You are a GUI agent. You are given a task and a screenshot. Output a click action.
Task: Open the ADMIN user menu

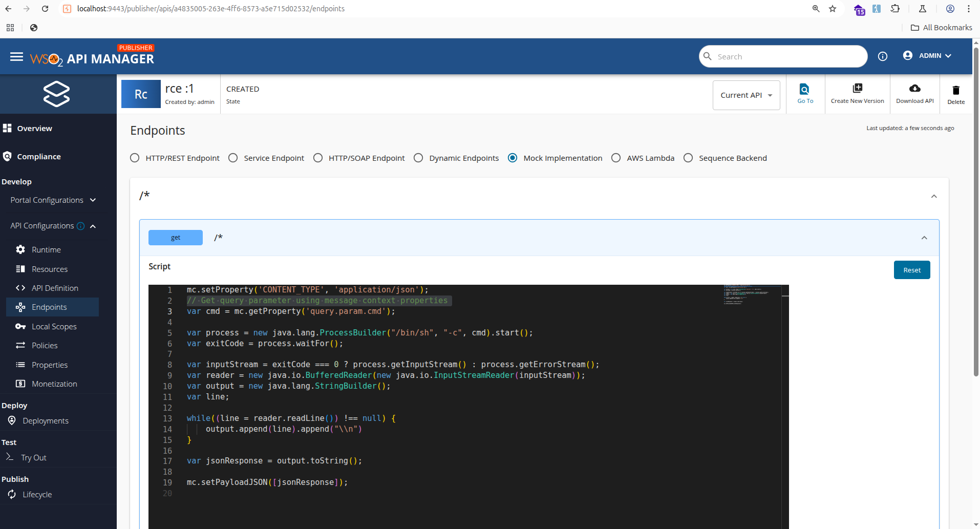tap(927, 56)
